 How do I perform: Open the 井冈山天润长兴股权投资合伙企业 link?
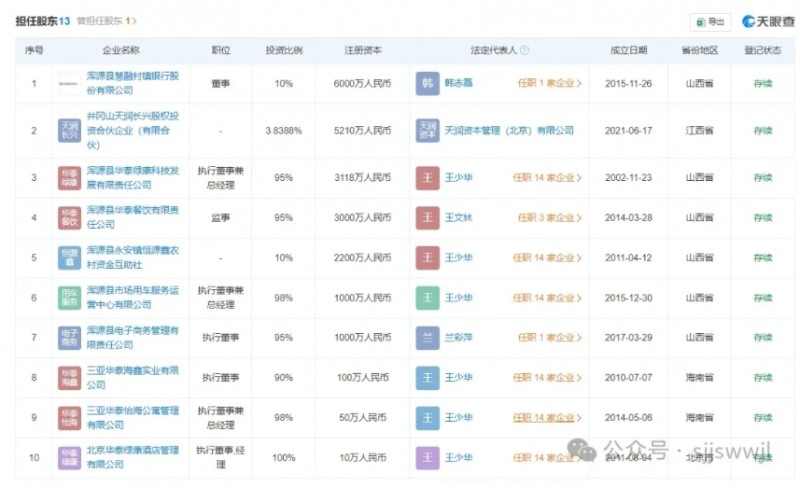pyautogui.click(x=133, y=131)
